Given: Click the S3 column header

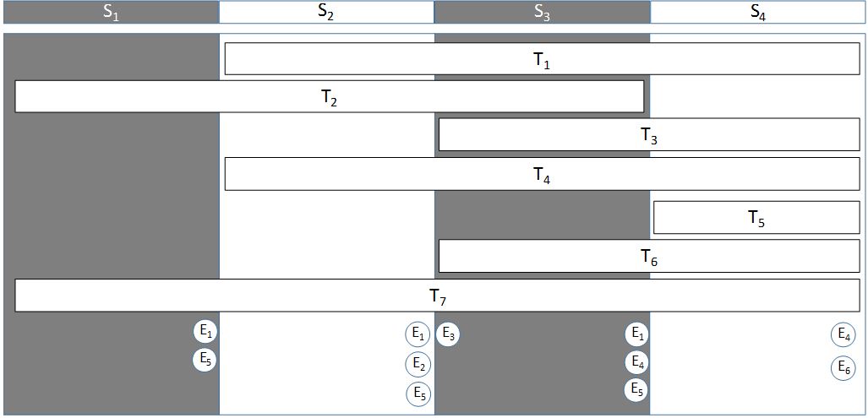Looking at the screenshot, I should (x=542, y=12).
